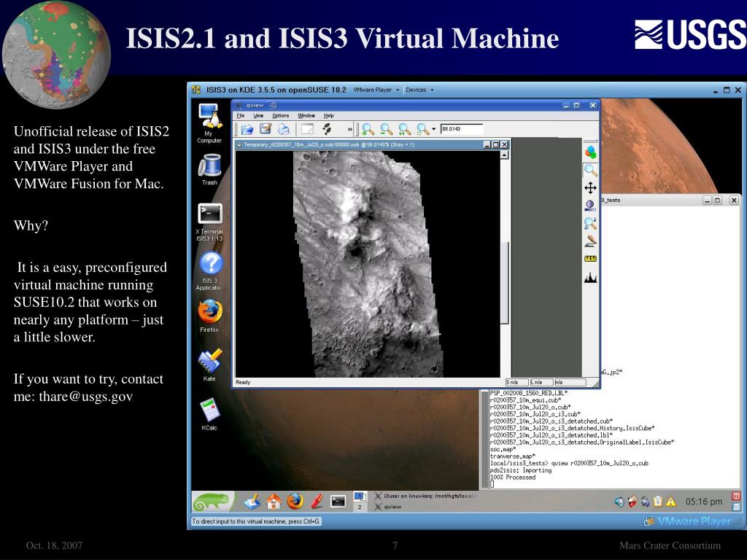Open the Options menu in qview
This screenshot has height=560, width=747.
tap(280, 116)
